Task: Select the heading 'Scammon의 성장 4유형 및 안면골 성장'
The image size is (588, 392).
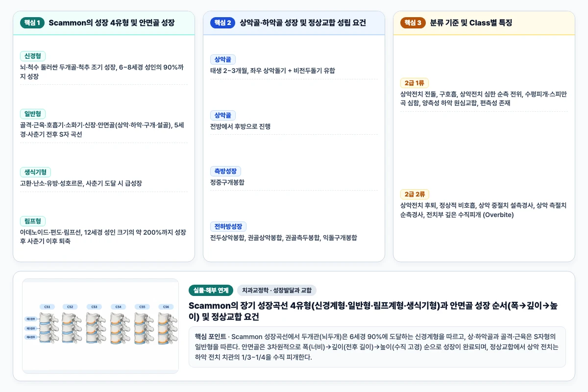Action: pos(112,23)
